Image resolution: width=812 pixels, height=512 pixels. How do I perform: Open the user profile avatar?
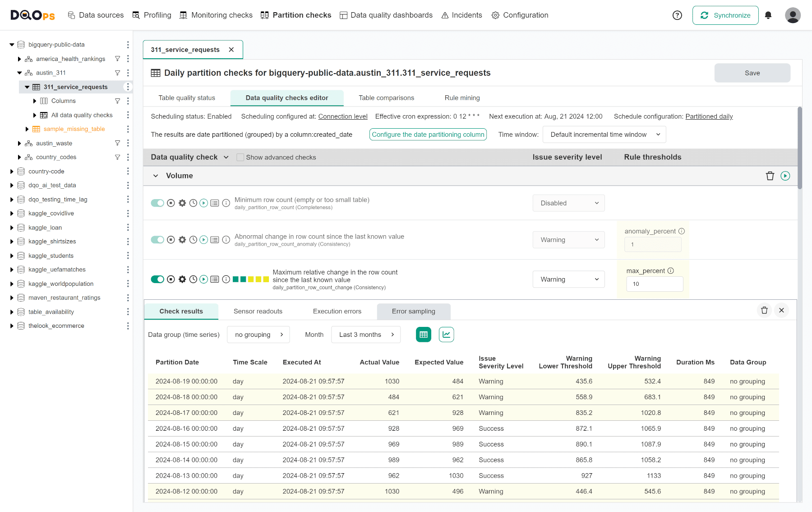coord(793,15)
